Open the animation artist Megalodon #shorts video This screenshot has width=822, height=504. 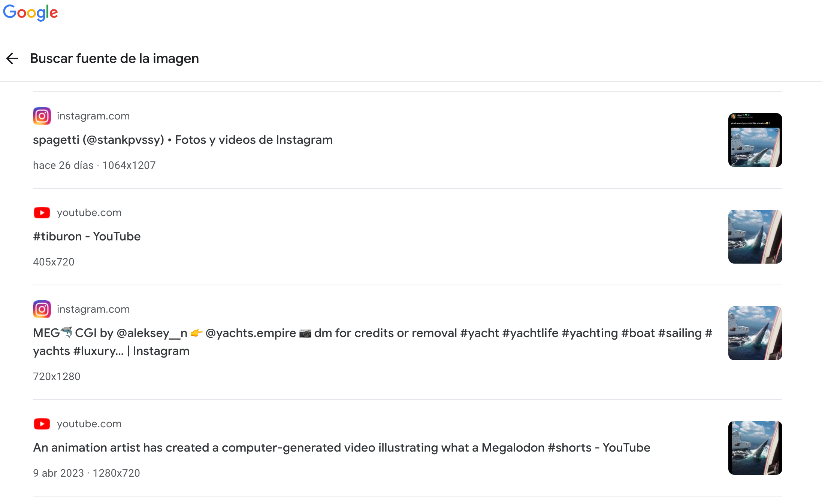tap(342, 447)
